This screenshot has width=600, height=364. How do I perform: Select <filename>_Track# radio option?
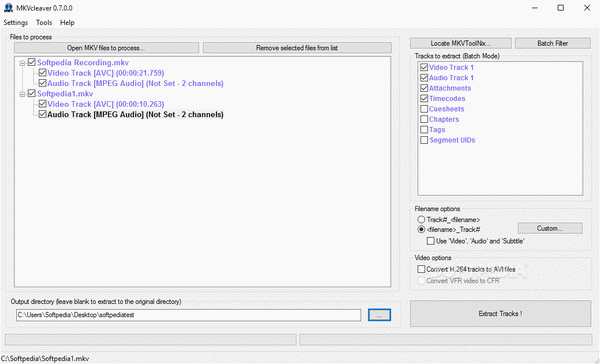421,230
